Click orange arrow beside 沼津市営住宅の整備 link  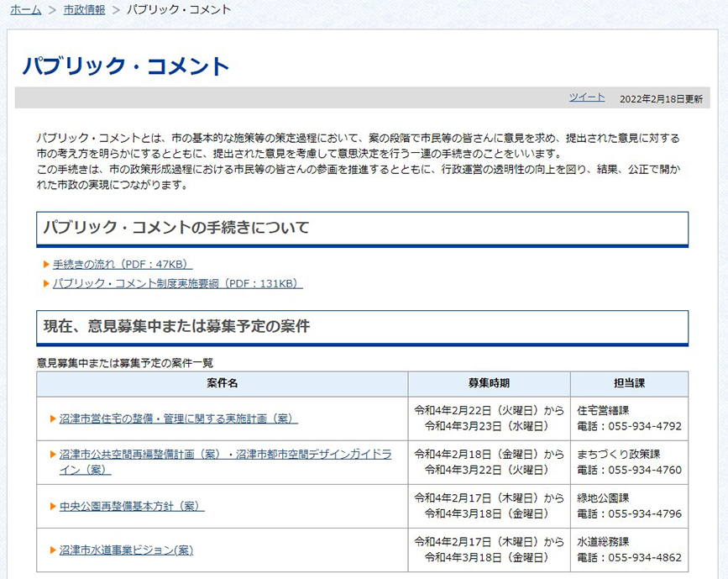[x=53, y=418]
